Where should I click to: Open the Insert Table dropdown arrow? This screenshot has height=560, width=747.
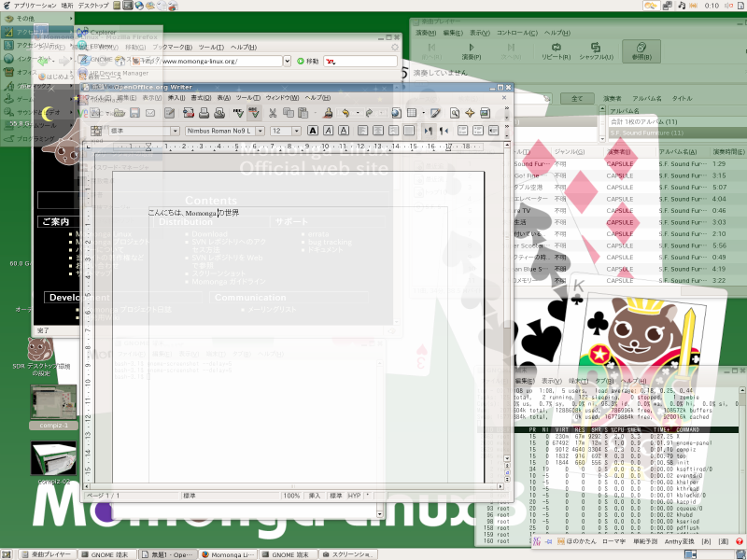pyautogui.click(x=423, y=113)
